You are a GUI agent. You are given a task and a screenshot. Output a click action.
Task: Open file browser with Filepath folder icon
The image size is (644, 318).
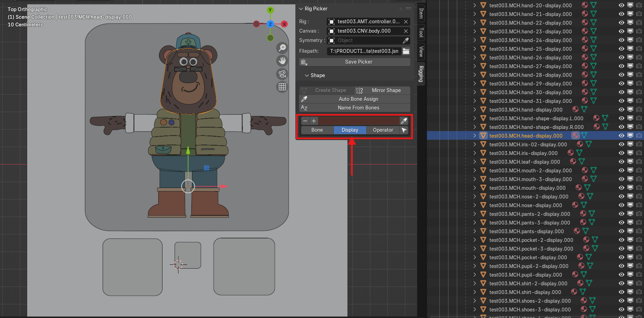pos(406,51)
